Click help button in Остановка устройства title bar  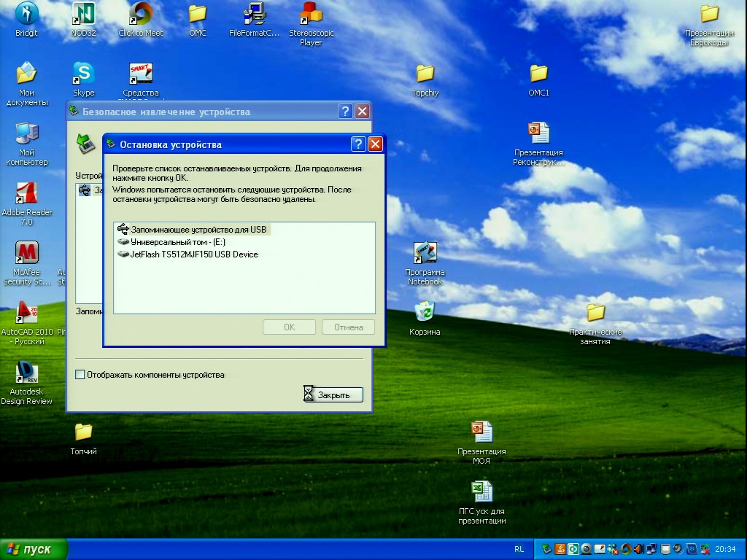pos(357,144)
